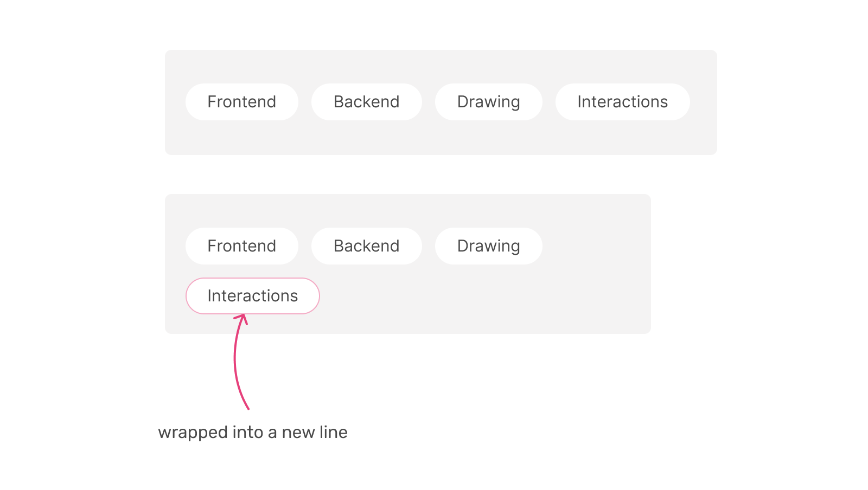This screenshot has width=868, height=490.
Task: Click the first-row Frontend pill label text
Action: point(241,102)
